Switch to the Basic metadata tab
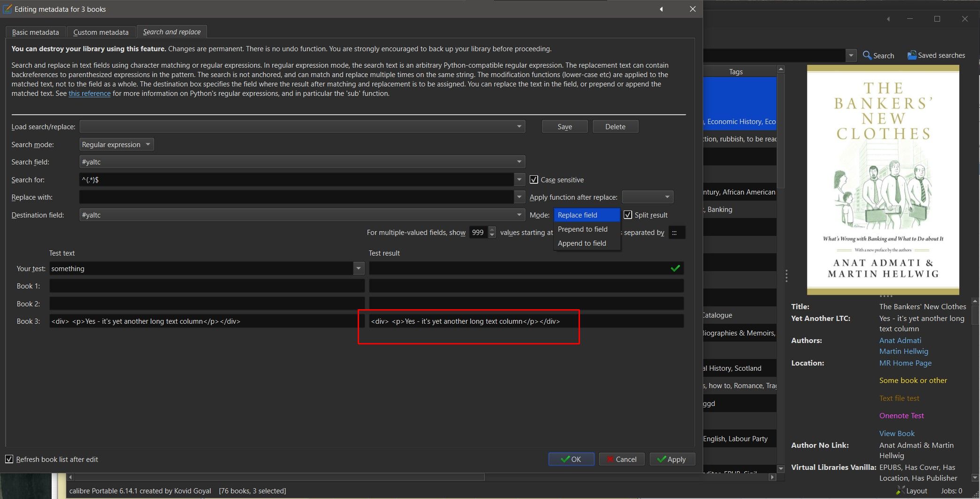Image resolution: width=980 pixels, height=499 pixels. pos(35,32)
